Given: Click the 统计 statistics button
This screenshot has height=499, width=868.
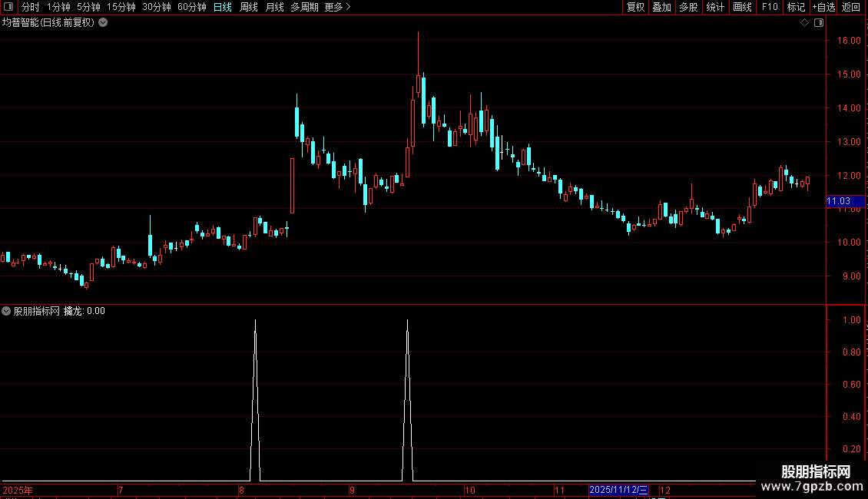Looking at the screenshot, I should (x=715, y=7).
